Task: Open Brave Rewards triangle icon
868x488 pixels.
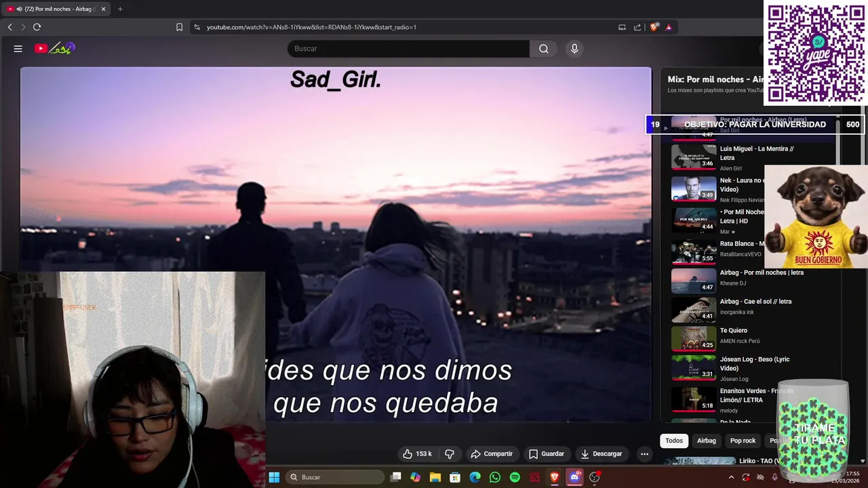Action: coord(669,27)
